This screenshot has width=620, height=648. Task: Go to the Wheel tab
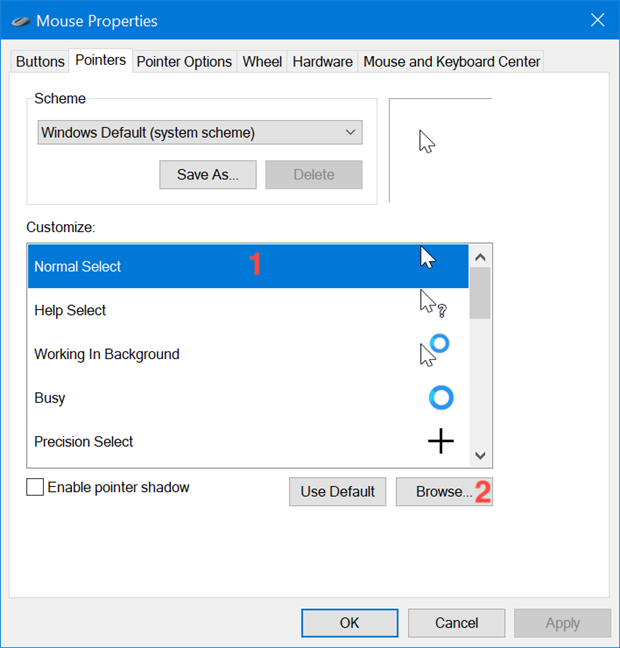(x=262, y=62)
